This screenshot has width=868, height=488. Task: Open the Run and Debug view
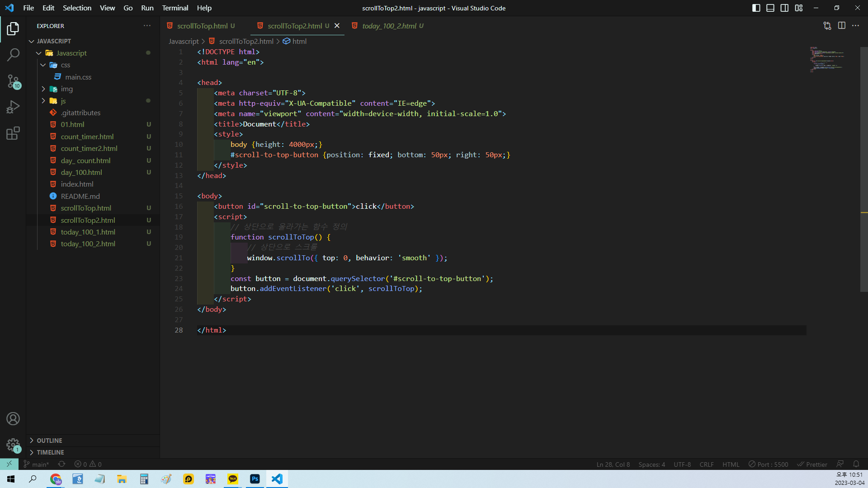pyautogui.click(x=13, y=107)
